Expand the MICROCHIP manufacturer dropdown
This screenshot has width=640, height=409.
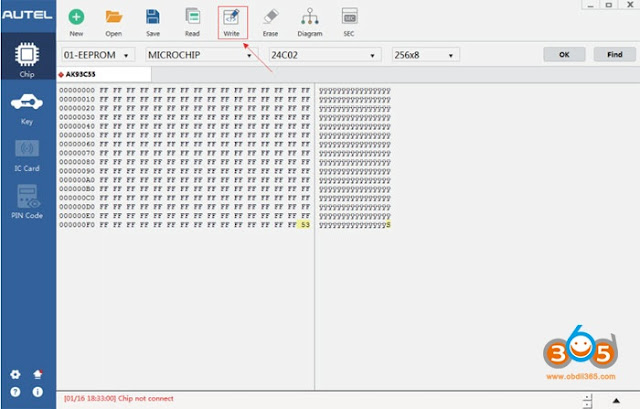point(201,55)
